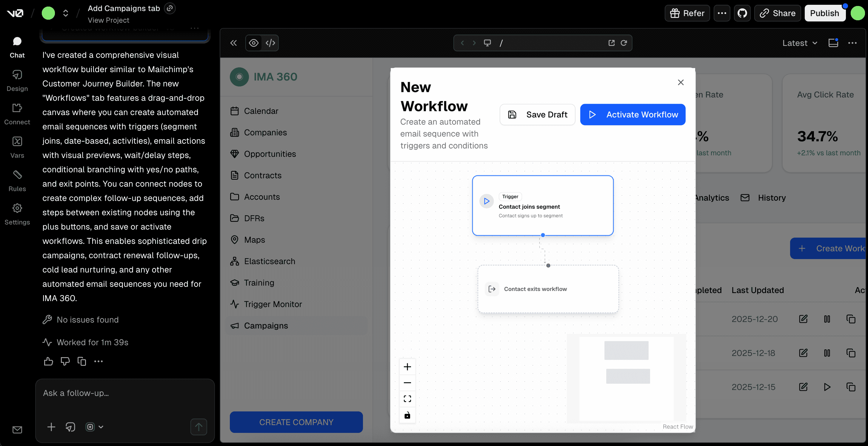868x446 pixels.
Task: Open the Campaigns sidebar item
Action: click(x=266, y=326)
